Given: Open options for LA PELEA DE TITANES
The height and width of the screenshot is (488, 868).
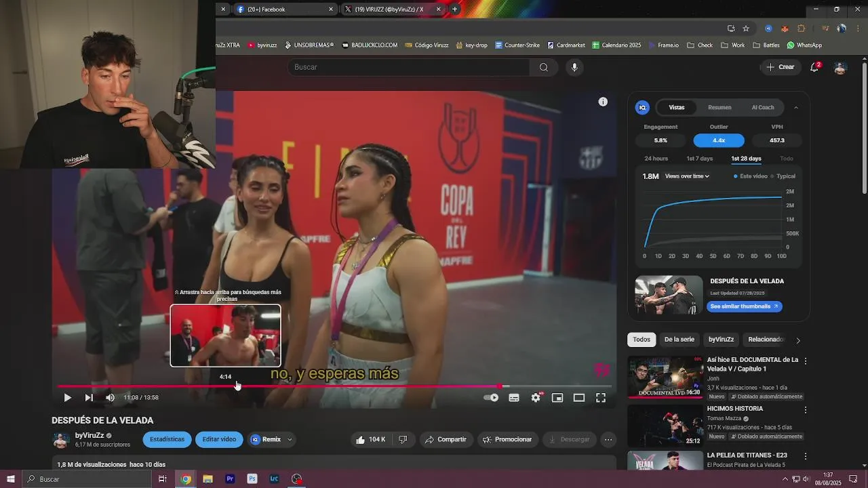Looking at the screenshot, I should click(x=806, y=456).
